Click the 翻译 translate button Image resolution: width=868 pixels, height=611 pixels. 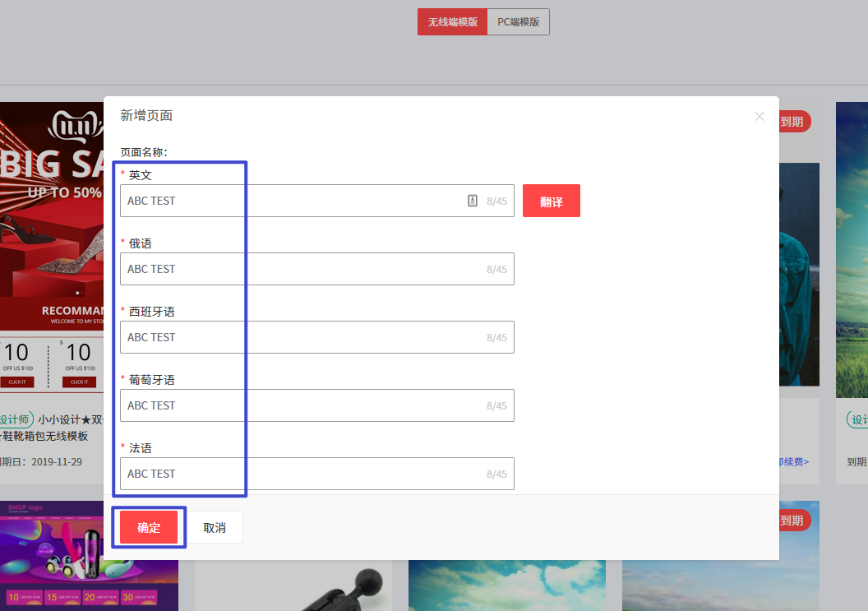coord(552,201)
